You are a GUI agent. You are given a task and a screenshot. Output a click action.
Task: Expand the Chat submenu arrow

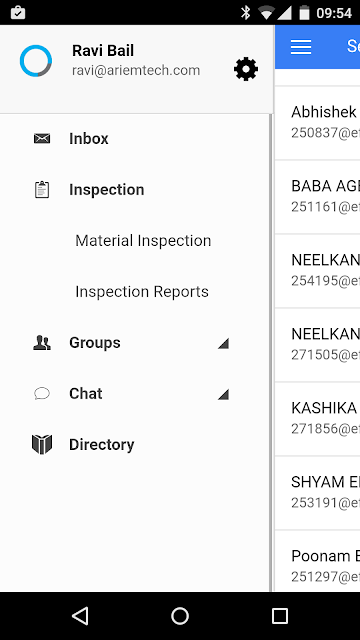coord(223,394)
